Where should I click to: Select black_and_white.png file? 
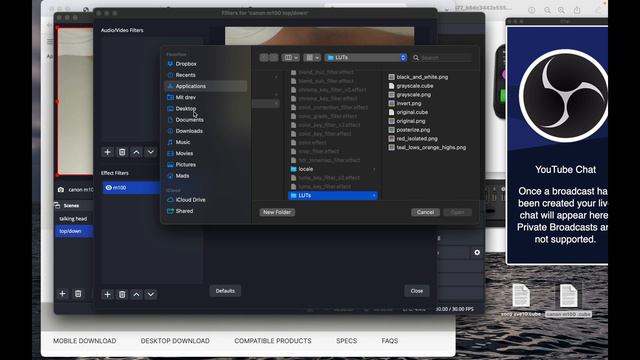[x=422, y=77]
